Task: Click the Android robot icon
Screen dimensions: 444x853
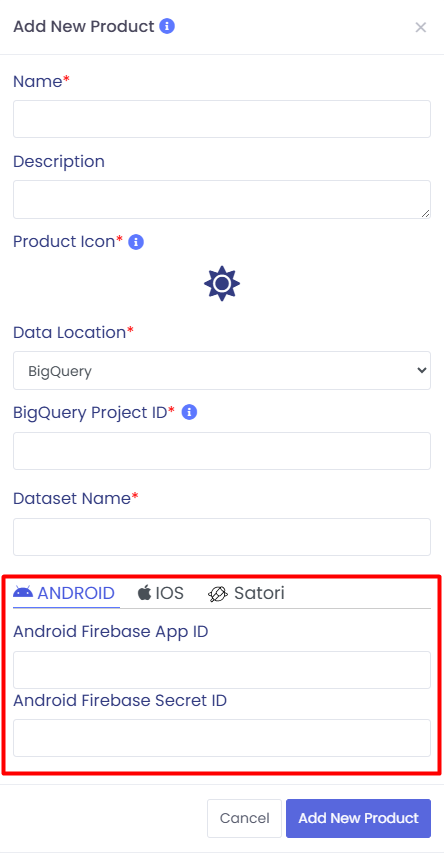Action: click(x=23, y=592)
